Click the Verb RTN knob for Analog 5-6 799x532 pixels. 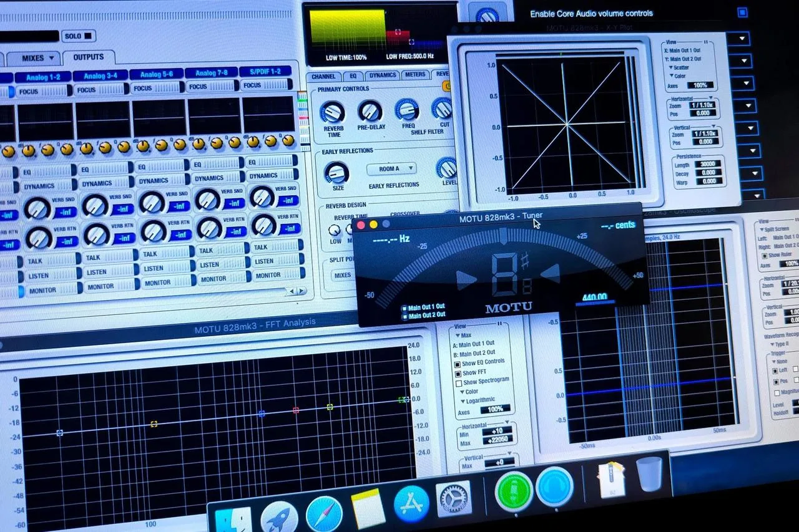(153, 231)
